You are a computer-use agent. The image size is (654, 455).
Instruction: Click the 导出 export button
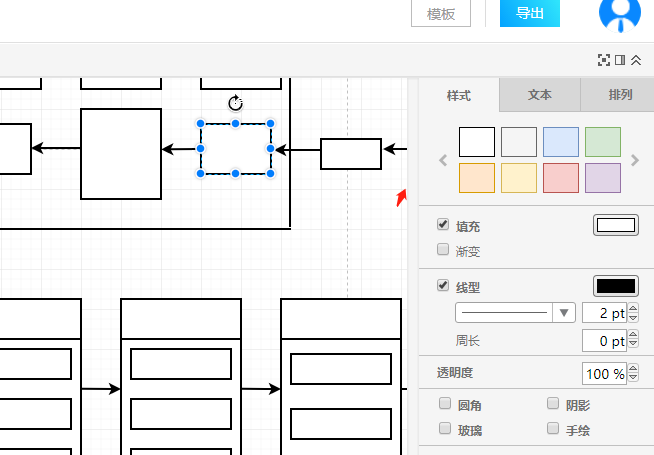click(530, 13)
